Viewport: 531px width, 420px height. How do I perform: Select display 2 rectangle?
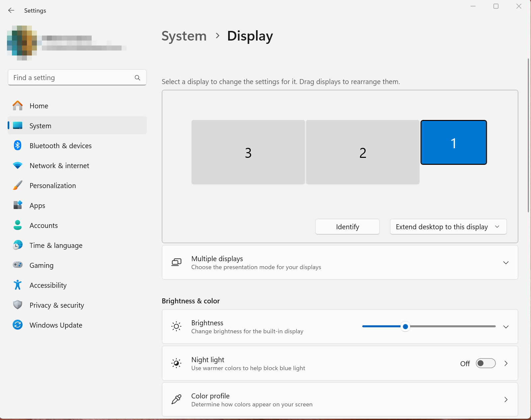[363, 152]
